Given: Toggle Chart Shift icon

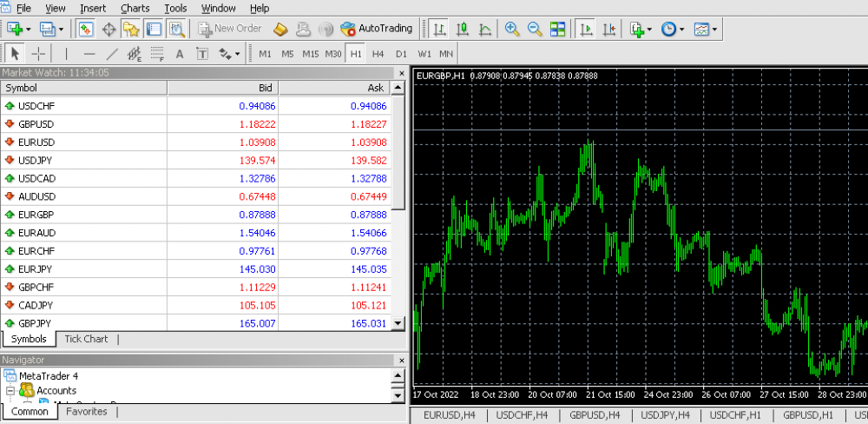Looking at the screenshot, I should pyautogui.click(x=609, y=29).
